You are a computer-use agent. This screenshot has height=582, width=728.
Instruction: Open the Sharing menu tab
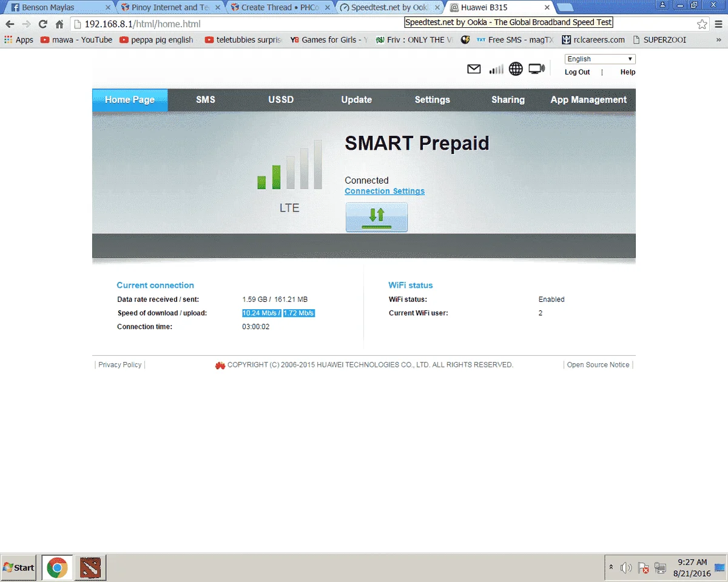click(508, 100)
